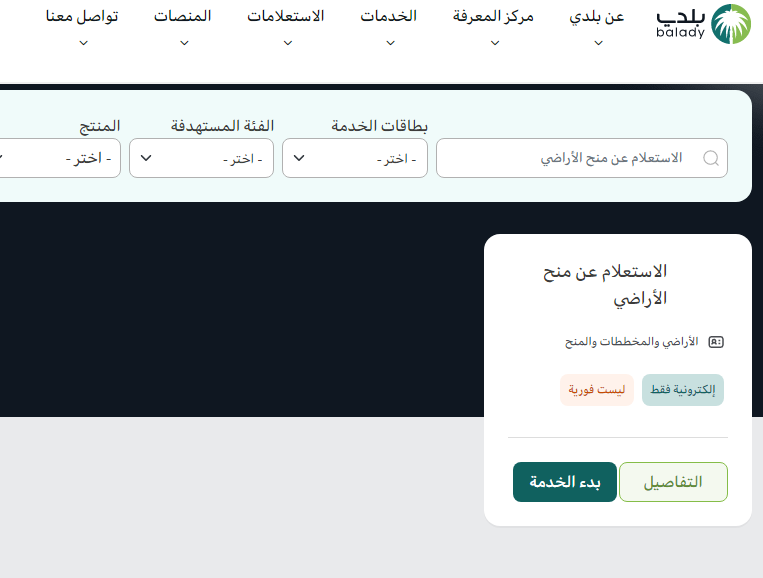Click the Balady palm logo
The width and height of the screenshot is (763, 578).
[730, 24]
